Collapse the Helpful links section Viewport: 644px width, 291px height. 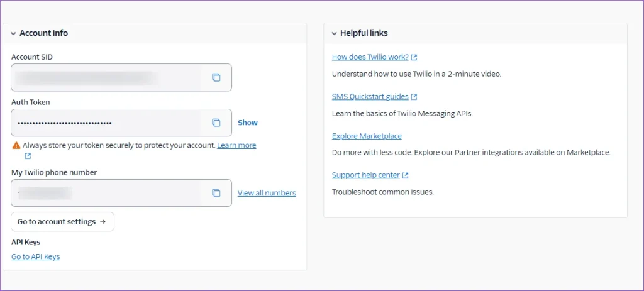335,34
